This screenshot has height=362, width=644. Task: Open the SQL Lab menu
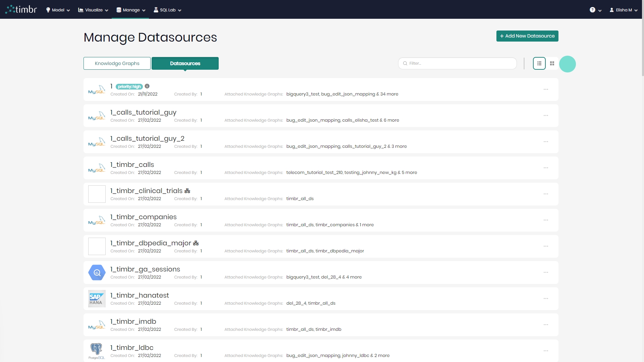(x=167, y=10)
